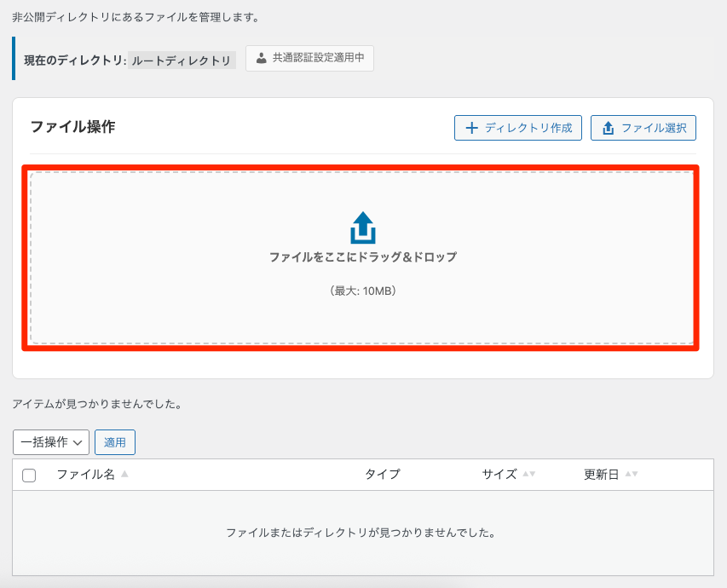Click the (最大: 10MB) text
The height and width of the screenshot is (588, 727).
tap(363, 291)
